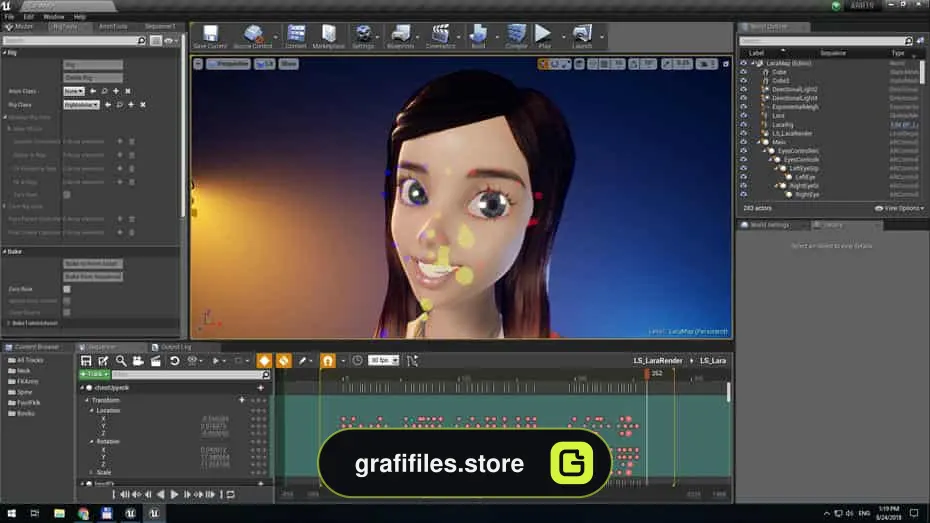Open the Content browser toolbar icon
Screen dimensions: 930x523
(x=296, y=36)
